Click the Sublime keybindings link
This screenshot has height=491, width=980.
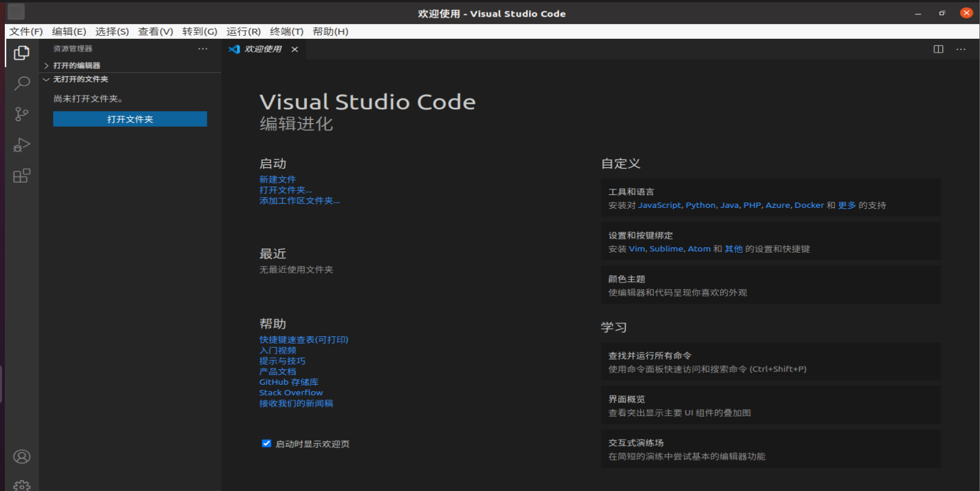click(666, 248)
